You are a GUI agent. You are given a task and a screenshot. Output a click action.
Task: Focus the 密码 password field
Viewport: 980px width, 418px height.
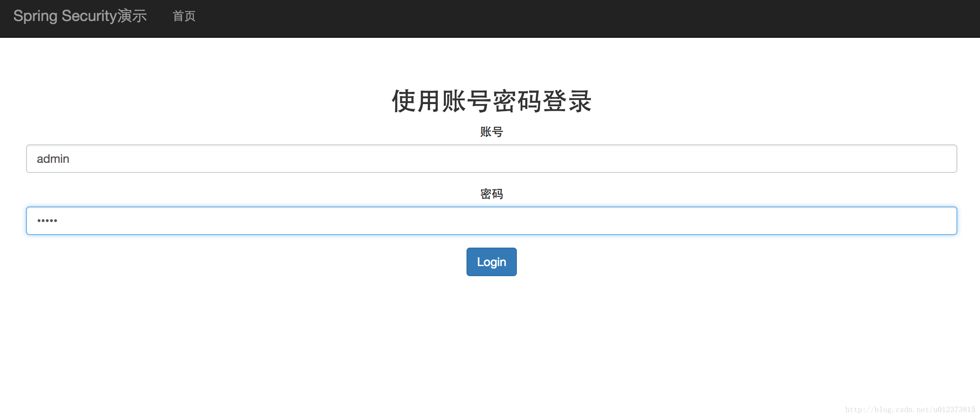pos(491,221)
